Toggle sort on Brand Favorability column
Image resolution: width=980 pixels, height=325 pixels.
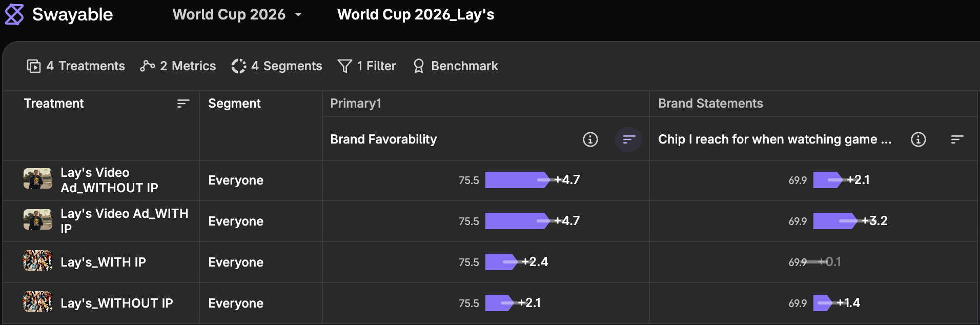(628, 139)
